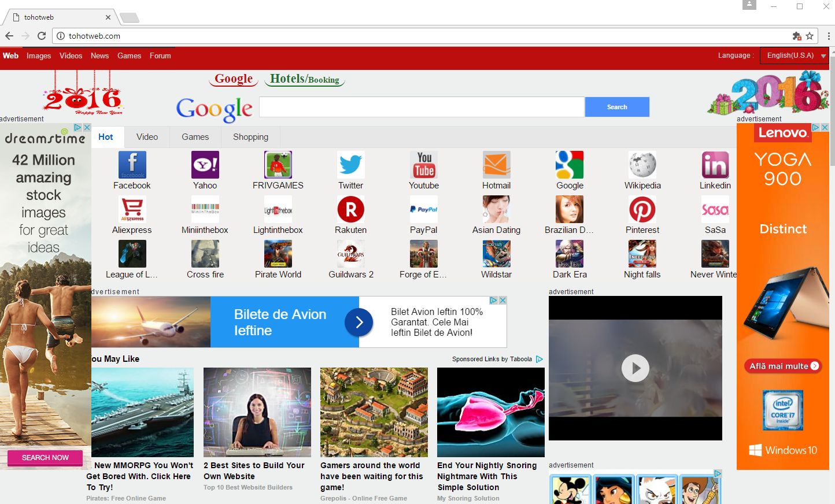Open Images in the red navigation bar
835x504 pixels.
tap(39, 56)
